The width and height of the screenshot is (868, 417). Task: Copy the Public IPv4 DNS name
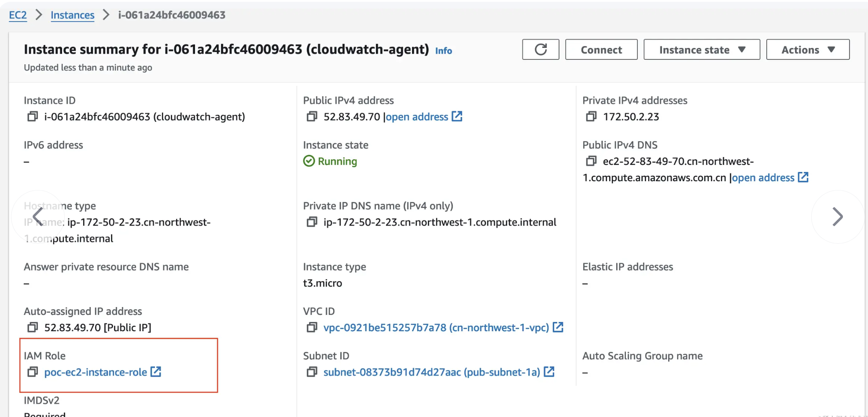(591, 161)
